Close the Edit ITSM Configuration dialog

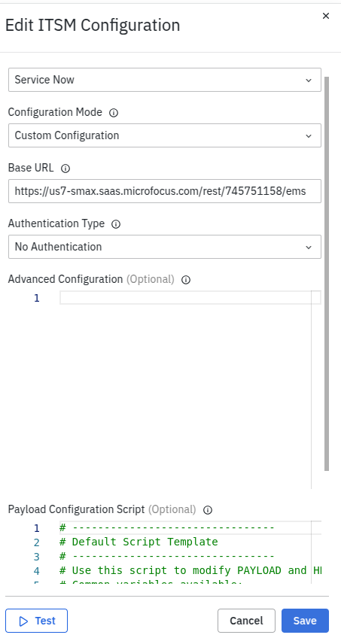click(x=326, y=16)
